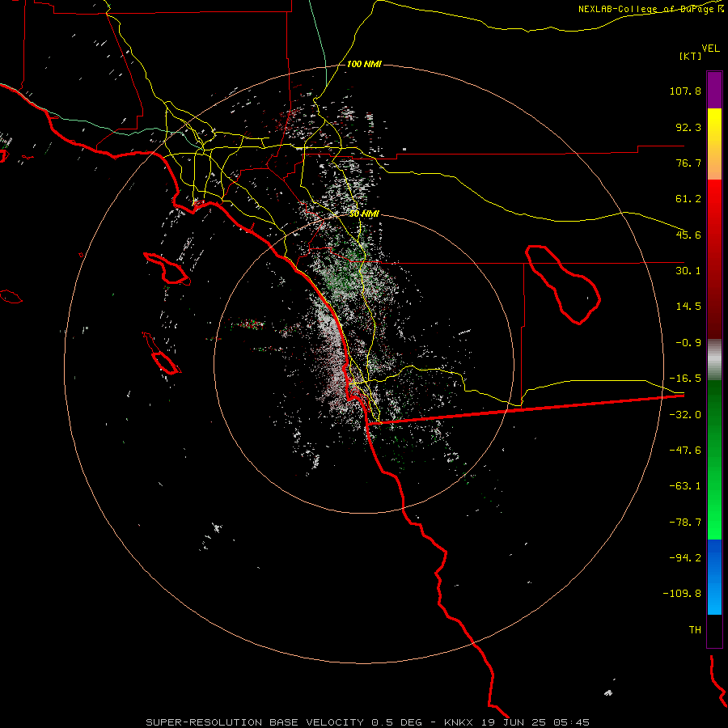Click the green segment of the color bar
728x728 pixels.
(x=714, y=459)
